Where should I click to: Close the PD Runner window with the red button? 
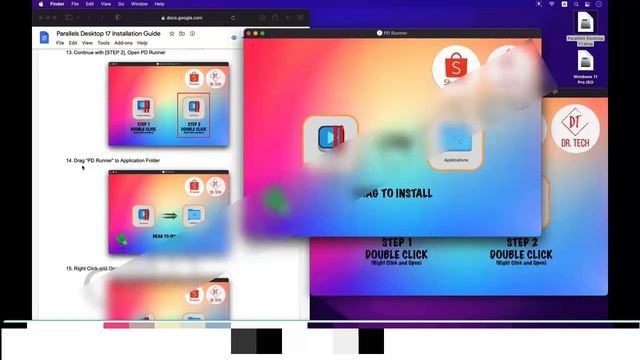(249, 33)
